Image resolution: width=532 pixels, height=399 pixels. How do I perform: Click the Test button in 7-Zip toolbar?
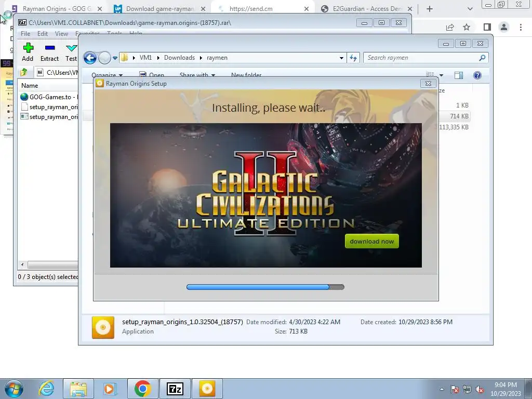tap(71, 52)
